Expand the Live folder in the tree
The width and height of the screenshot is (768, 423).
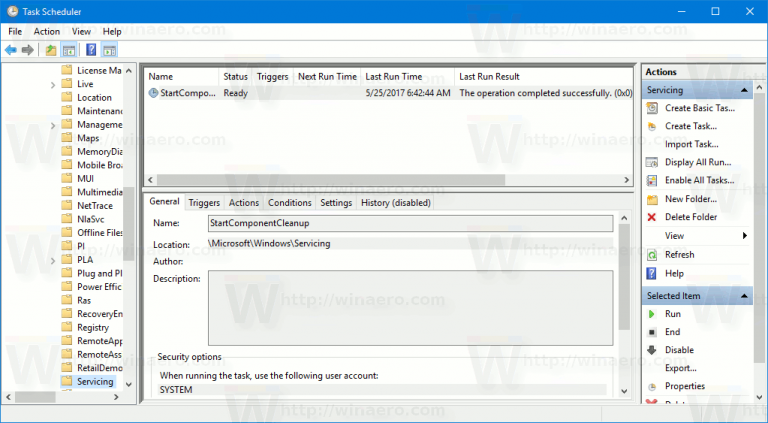tap(53, 85)
